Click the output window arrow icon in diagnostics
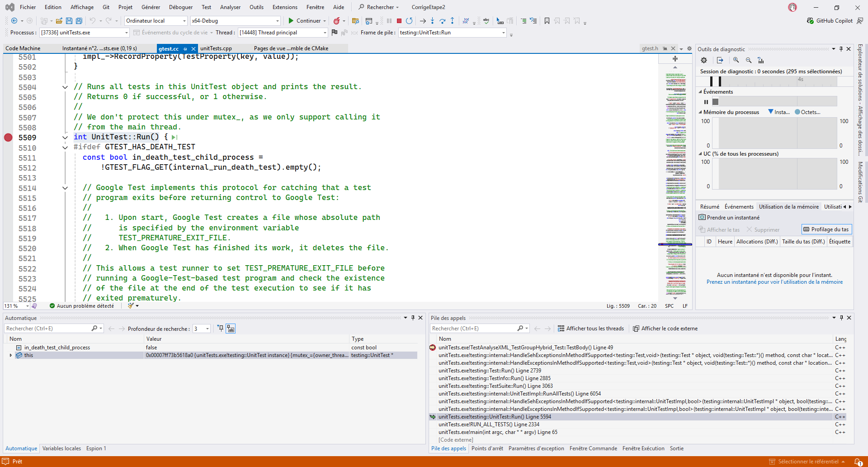This screenshot has height=467, width=868. (x=720, y=60)
